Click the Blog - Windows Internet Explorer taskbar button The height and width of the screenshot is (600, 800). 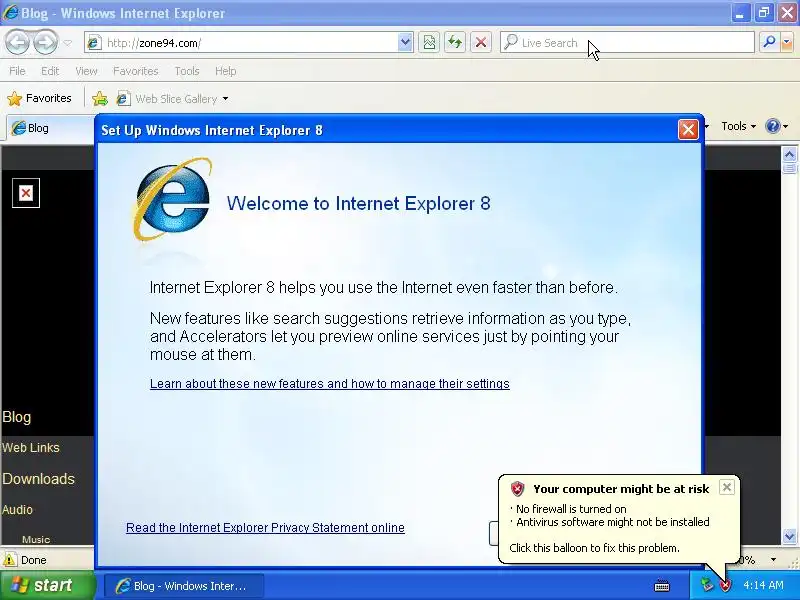click(x=184, y=586)
